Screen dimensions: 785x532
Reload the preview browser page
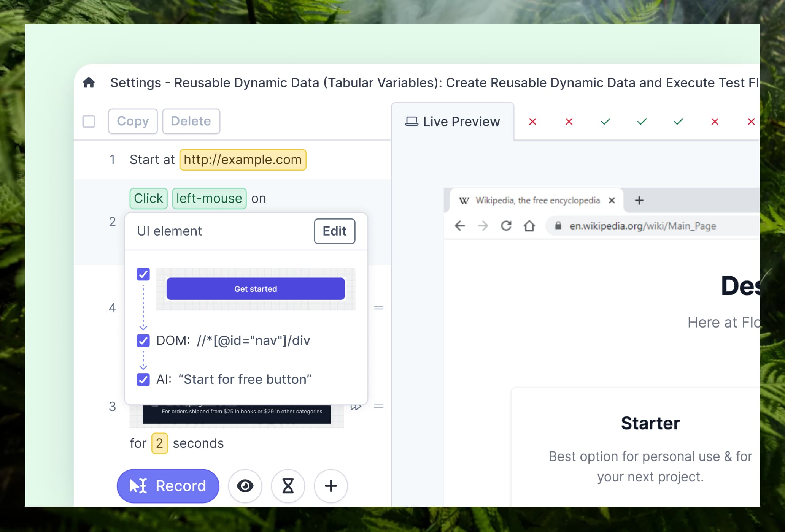(x=506, y=226)
